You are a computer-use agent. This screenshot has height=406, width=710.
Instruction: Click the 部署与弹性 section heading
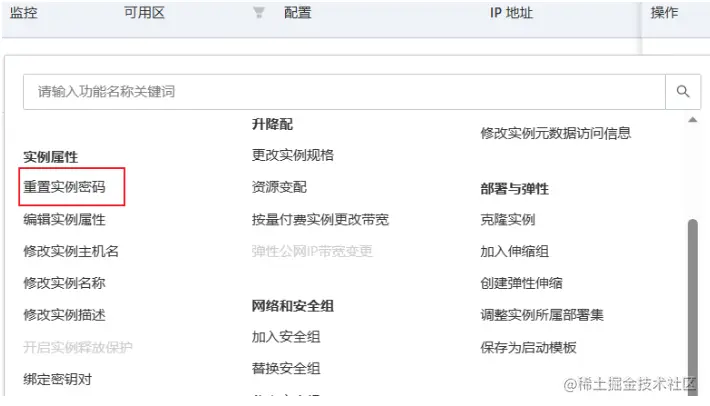[514, 189]
